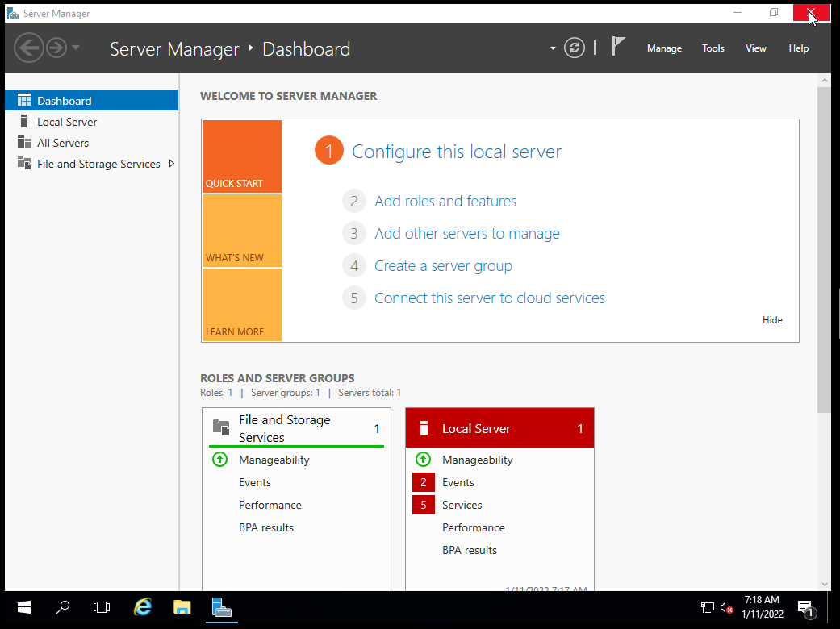Image resolution: width=840 pixels, height=629 pixels.
Task: Select the WHAT'S NEW tile
Action: point(242,231)
